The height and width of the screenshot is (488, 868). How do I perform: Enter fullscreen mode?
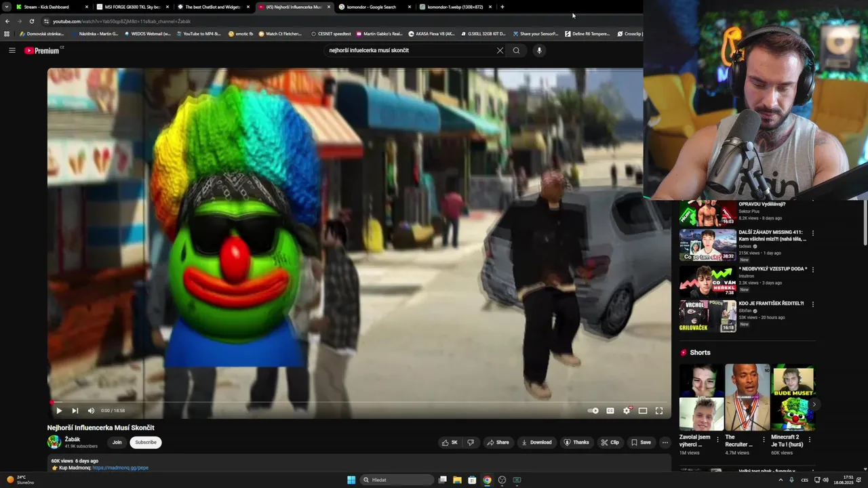pyautogui.click(x=659, y=410)
